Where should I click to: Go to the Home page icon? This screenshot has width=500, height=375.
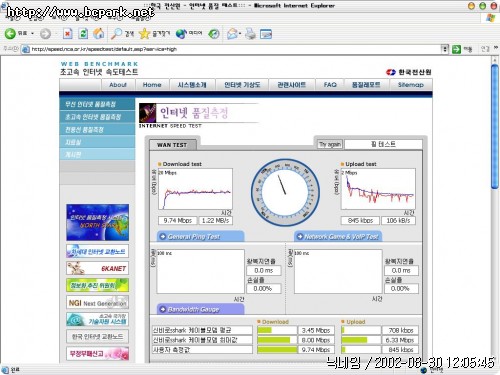pos(98,33)
